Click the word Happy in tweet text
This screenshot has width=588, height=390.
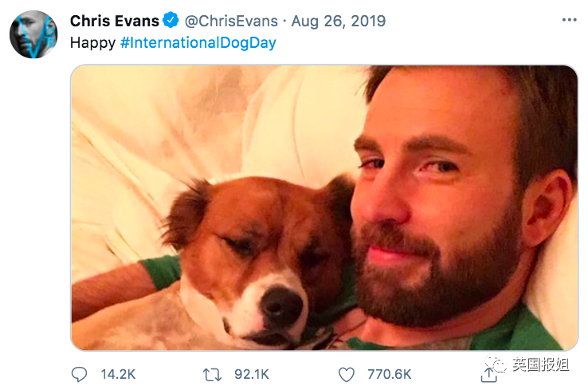(92, 43)
